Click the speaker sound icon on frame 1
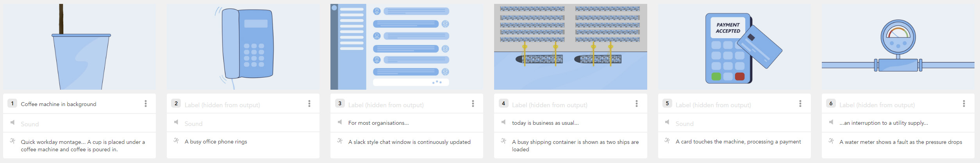 click(x=12, y=122)
